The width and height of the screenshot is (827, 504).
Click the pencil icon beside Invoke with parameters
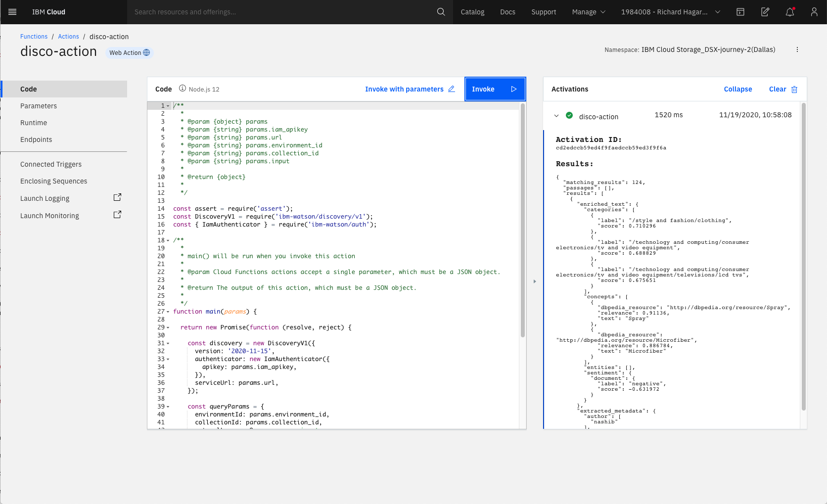tap(452, 89)
